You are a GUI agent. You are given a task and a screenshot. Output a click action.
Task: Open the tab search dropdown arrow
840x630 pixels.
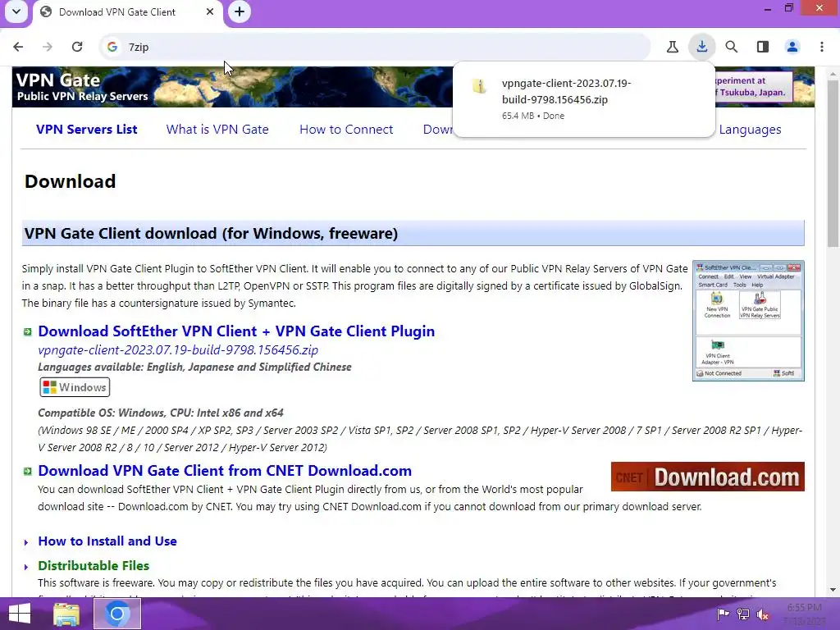click(16, 11)
